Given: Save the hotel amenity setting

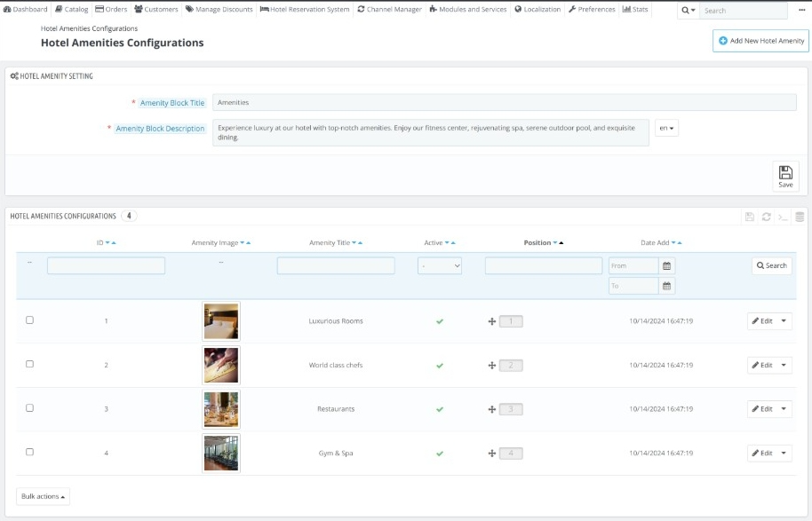Looking at the screenshot, I should pyautogui.click(x=785, y=177).
